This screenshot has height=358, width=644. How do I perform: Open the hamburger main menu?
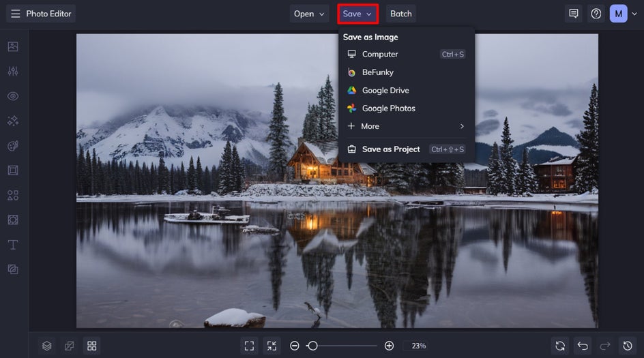[15, 14]
